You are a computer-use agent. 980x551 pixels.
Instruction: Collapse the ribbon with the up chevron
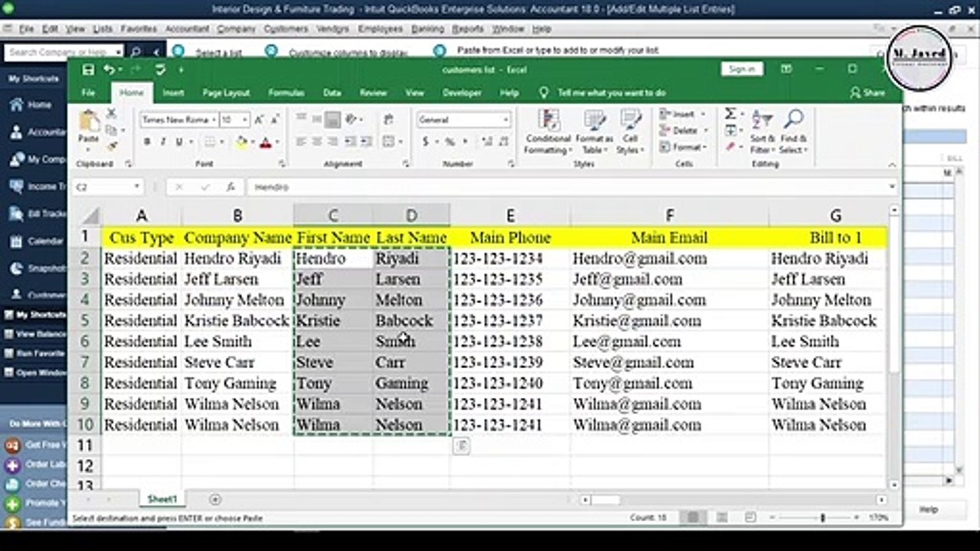(892, 164)
